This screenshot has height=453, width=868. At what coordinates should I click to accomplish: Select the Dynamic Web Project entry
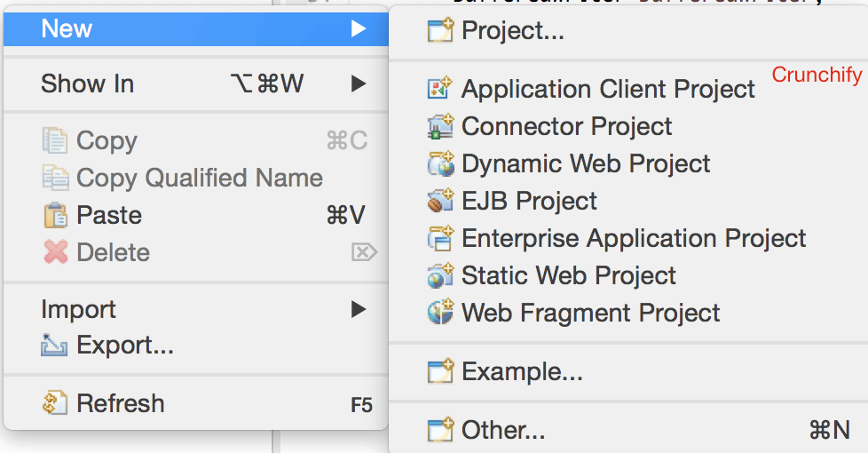(586, 163)
